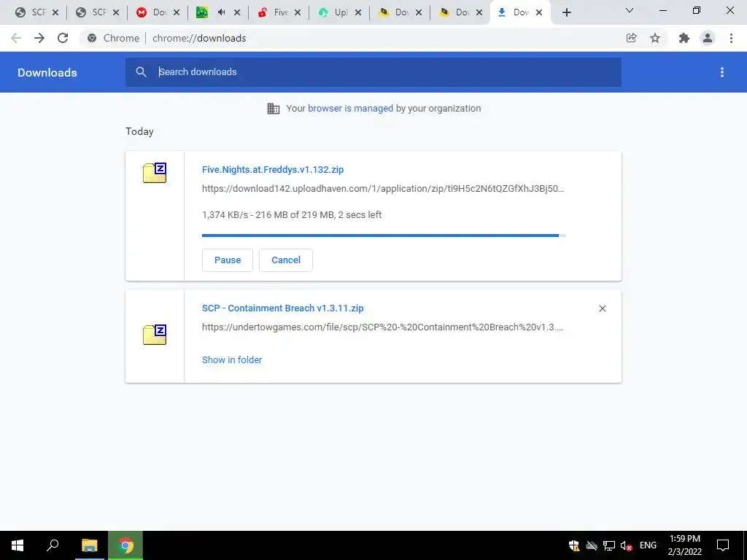Click the zip file icon for SCP Containment Breach
The width and height of the screenshot is (747, 560).
coord(155,334)
